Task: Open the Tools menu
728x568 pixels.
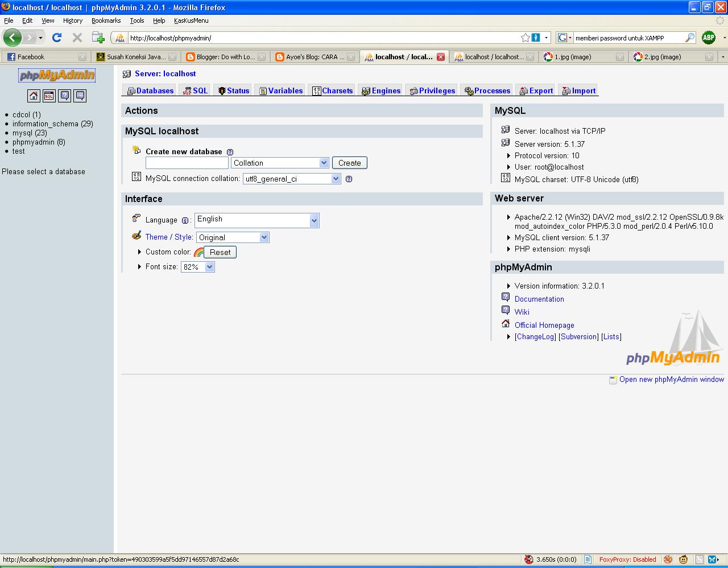Action: 137,20
